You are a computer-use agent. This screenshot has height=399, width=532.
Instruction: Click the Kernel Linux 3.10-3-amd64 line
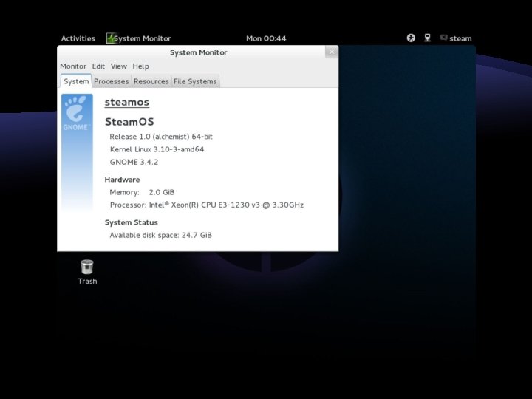[x=157, y=149]
